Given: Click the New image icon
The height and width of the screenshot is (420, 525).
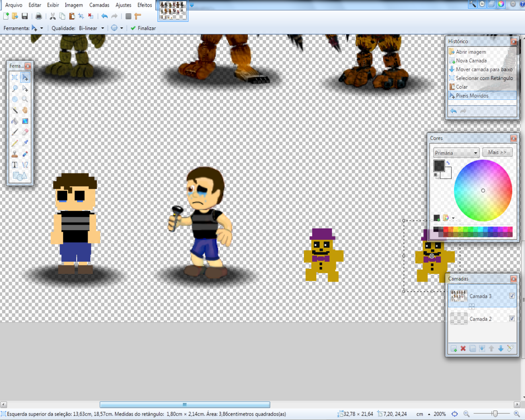Looking at the screenshot, I should tap(6, 16).
